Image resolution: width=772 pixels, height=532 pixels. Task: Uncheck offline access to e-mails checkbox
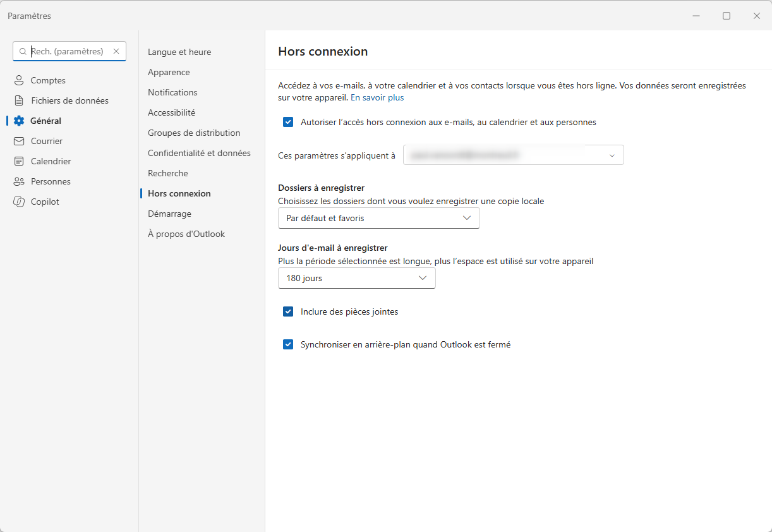click(x=288, y=122)
